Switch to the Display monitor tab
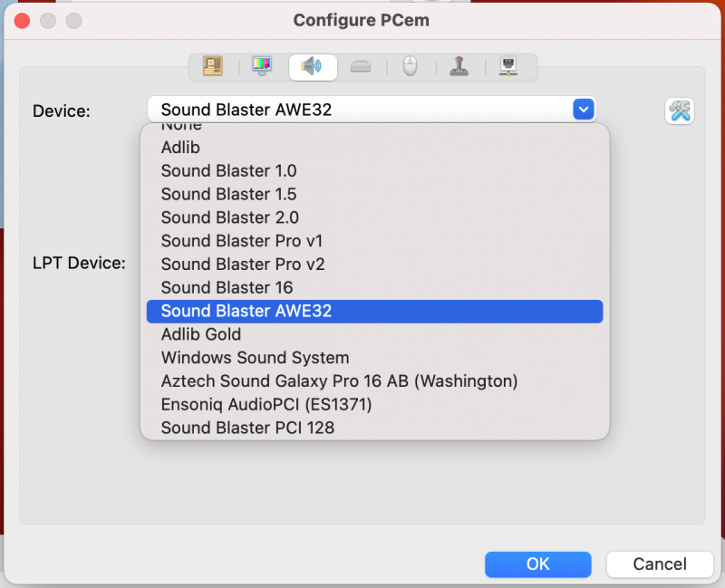The width and height of the screenshot is (725, 588). [x=262, y=66]
